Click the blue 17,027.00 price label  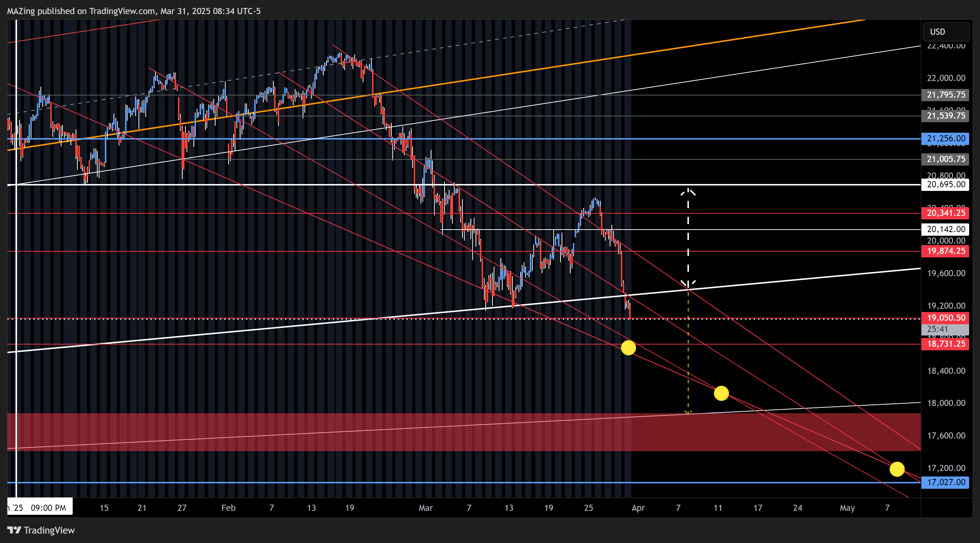945,482
